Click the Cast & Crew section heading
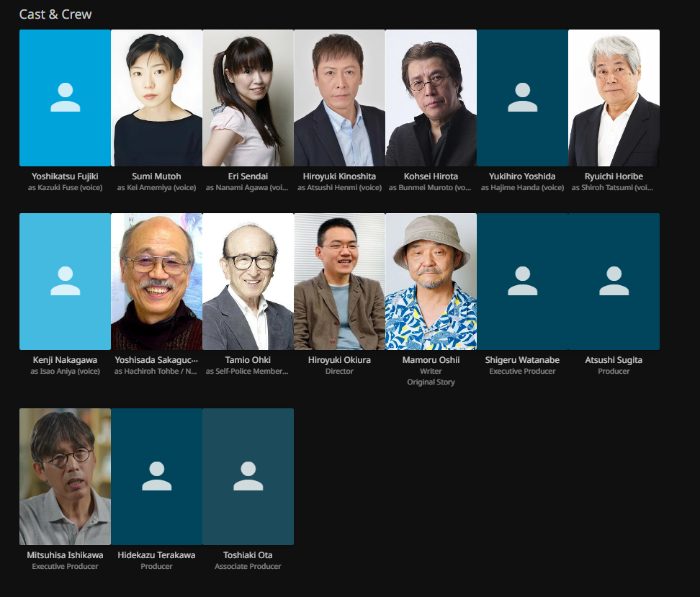 [x=55, y=14]
